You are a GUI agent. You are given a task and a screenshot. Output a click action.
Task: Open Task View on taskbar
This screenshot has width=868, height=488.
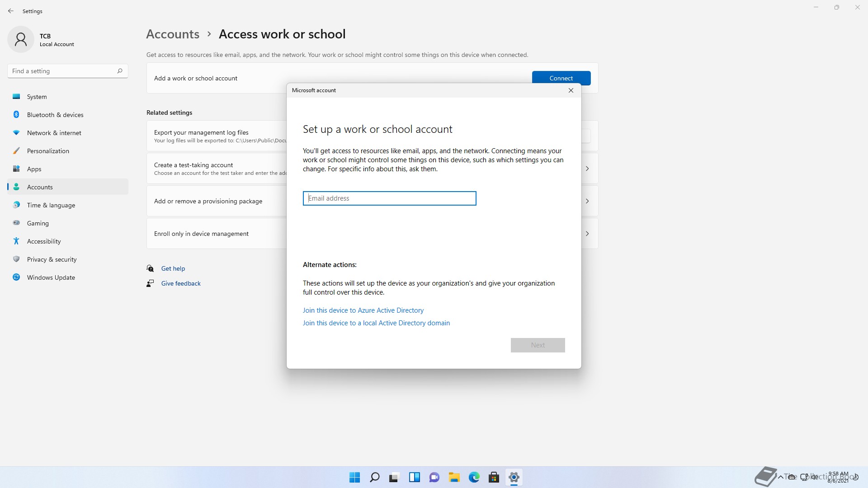tap(394, 477)
